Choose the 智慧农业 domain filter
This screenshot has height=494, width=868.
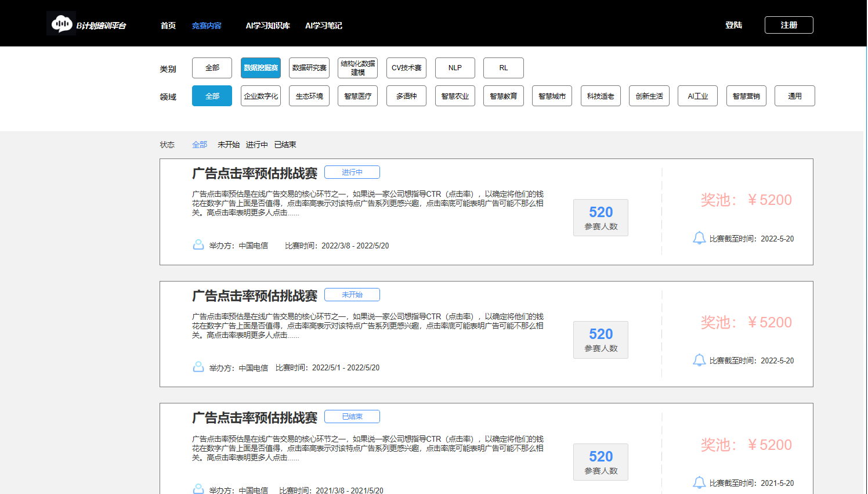pyautogui.click(x=455, y=96)
